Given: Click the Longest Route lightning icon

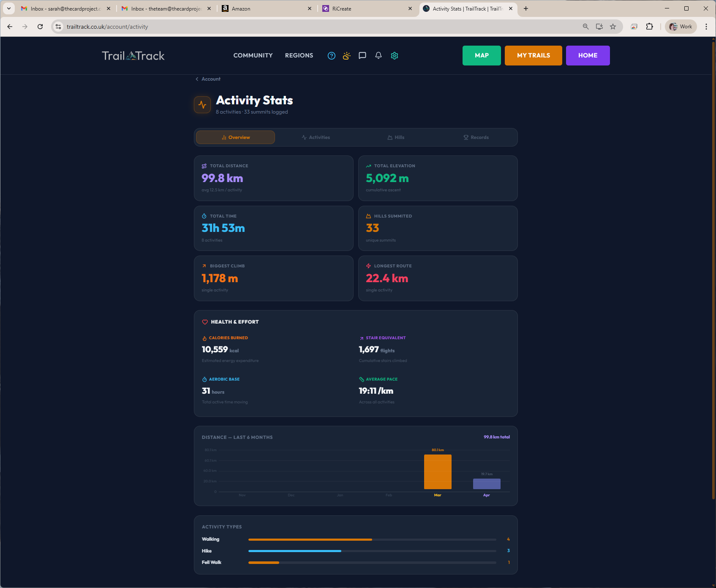Looking at the screenshot, I should tap(368, 266).
